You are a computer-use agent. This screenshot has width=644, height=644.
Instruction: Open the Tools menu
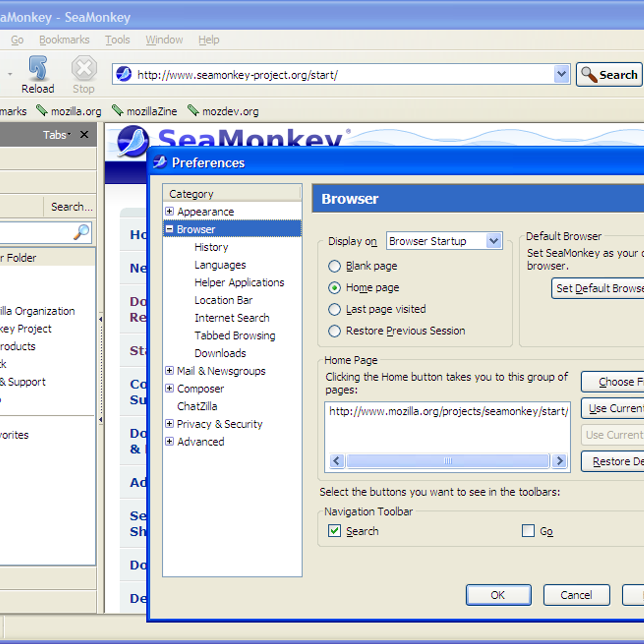118,40
